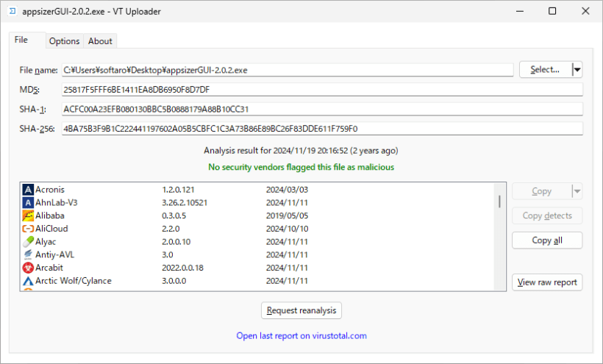Close the VT Uploader window
This screenshot has width=603, height=364.
(585, 11)
